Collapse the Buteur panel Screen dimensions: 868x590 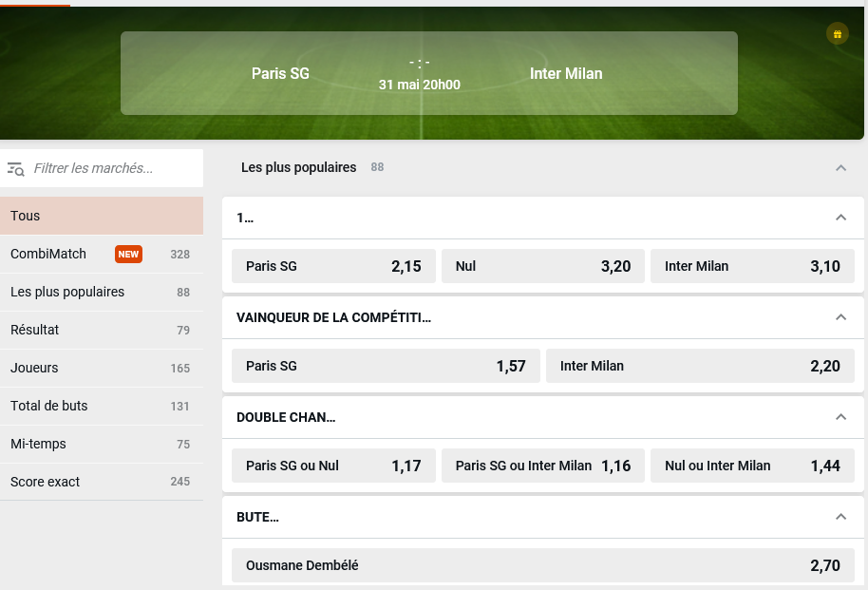click(x=840, y=517)
